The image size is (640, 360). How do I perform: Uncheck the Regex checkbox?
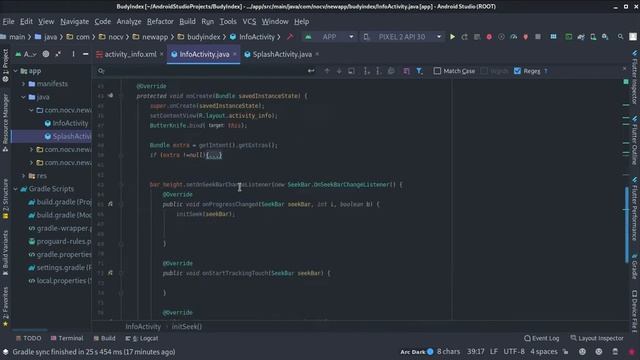[x=518, y=71]
